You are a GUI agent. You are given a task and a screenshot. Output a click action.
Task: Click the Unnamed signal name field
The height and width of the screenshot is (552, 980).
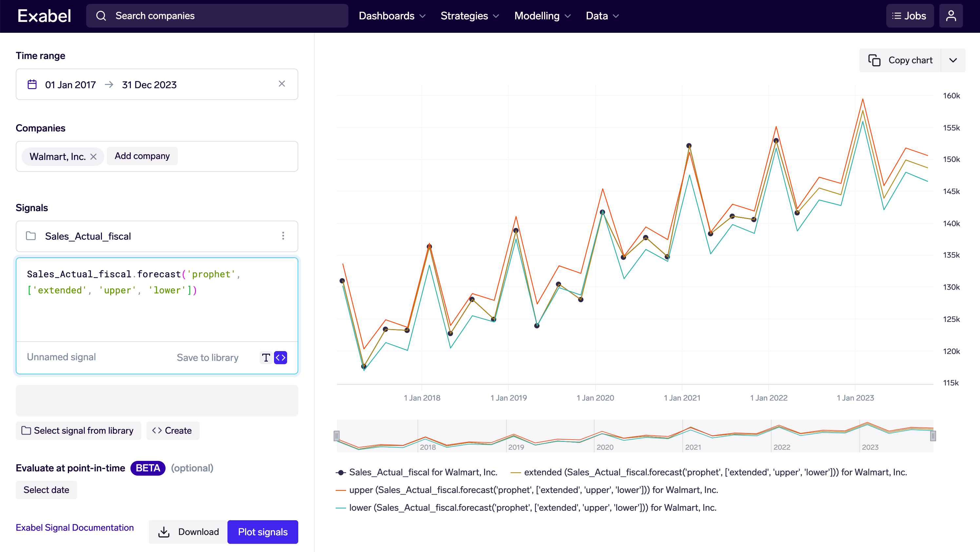pos(61,357)
